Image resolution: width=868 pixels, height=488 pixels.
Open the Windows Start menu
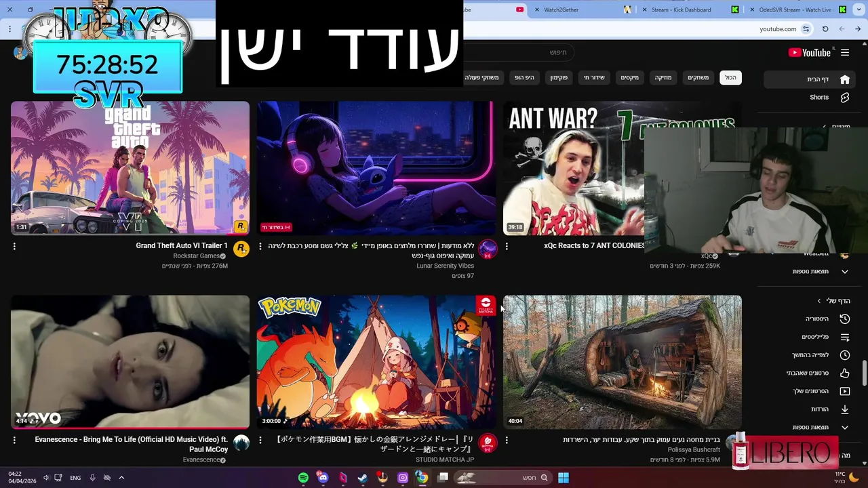563,478
